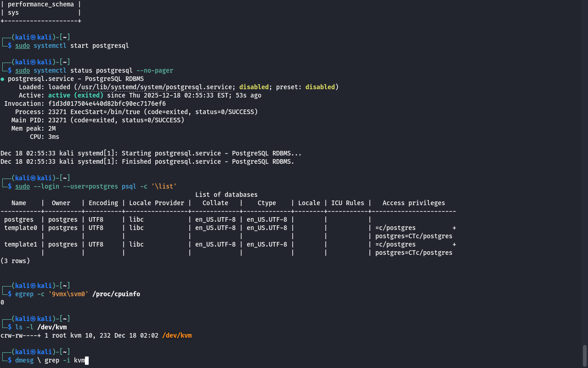Click the template0 database name
The image size is (588, 368).
click(x=21, y=228)
